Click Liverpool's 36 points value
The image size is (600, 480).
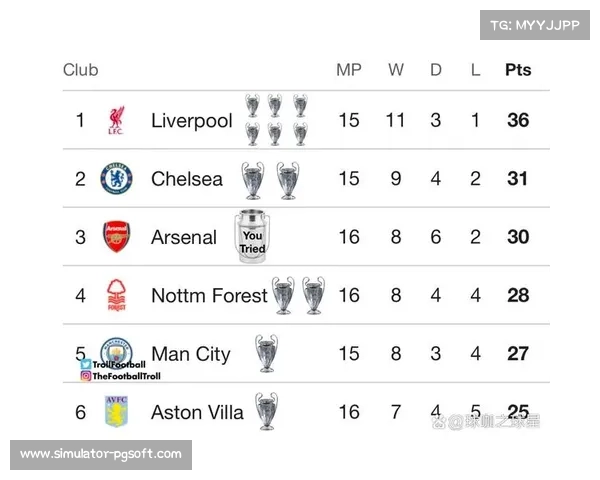(518, 121)
